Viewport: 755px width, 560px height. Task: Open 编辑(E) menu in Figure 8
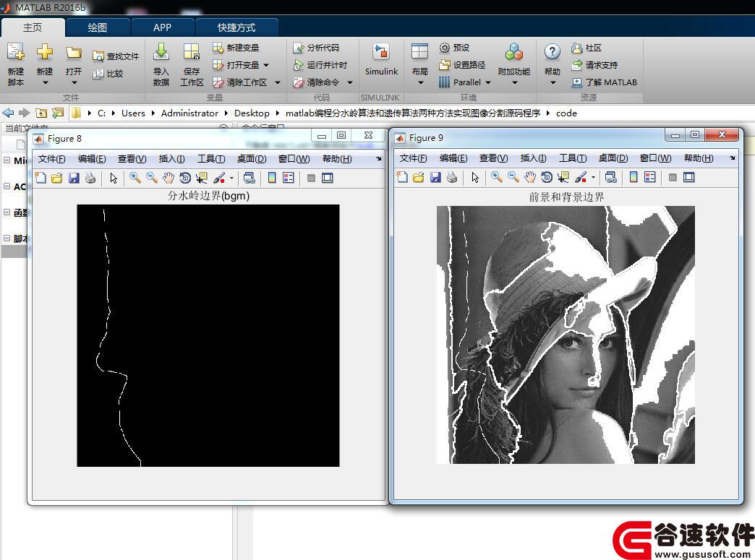click(x=92, y=159)
